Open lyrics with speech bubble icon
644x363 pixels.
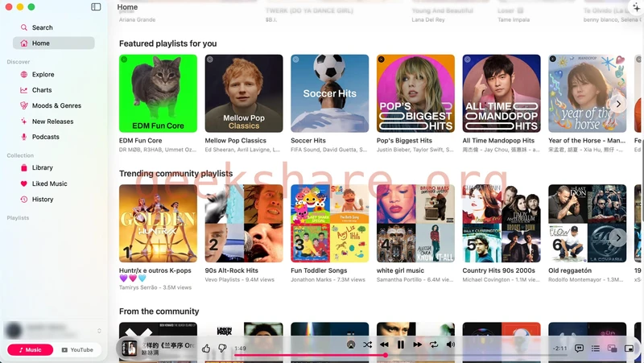coord(579,349)
